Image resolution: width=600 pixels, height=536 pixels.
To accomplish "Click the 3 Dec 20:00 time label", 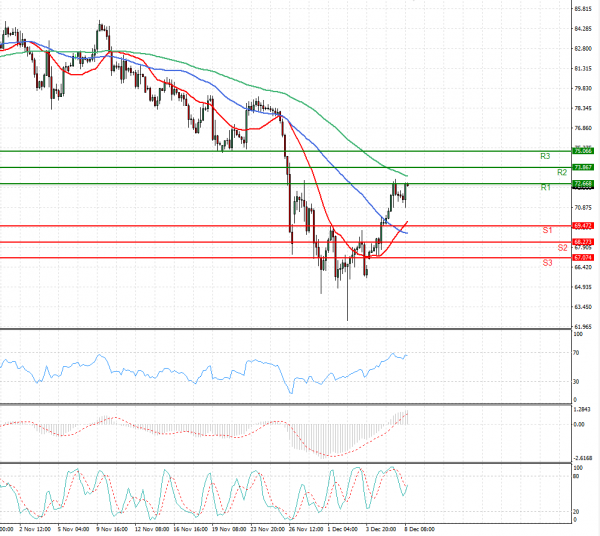I will [381, 529].
